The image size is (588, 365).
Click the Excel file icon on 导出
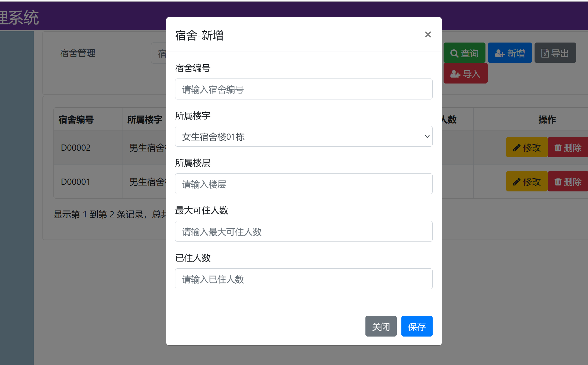(x=545, y=53)
